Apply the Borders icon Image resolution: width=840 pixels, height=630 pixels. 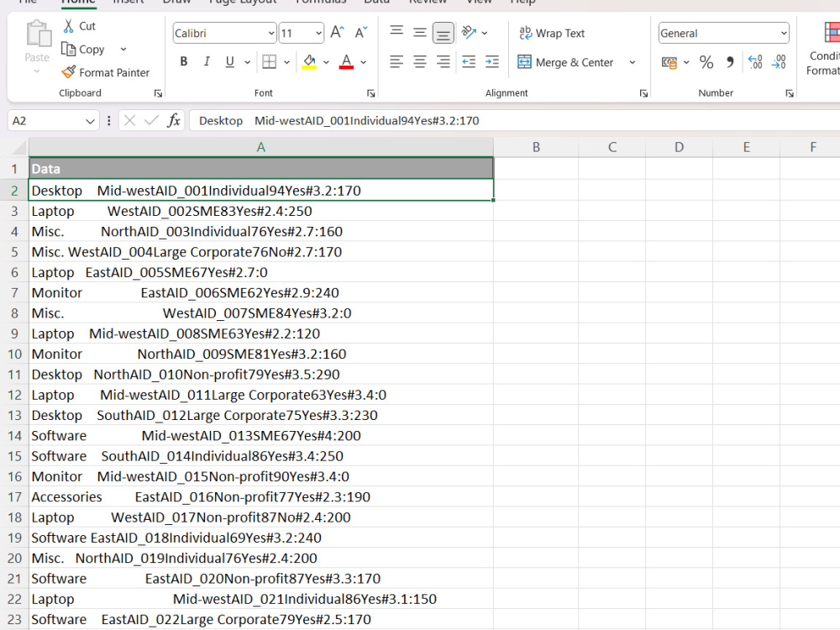[x=270, y=61]
